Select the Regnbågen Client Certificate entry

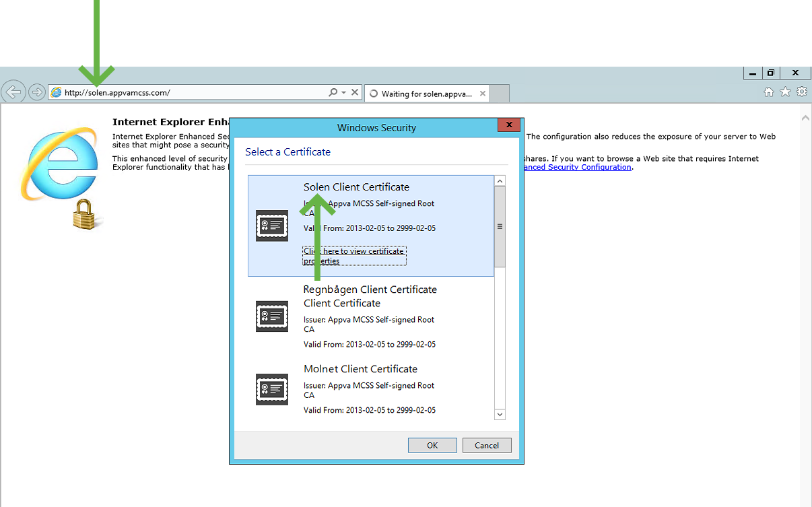pyautogui.click(x=370, y=316)
